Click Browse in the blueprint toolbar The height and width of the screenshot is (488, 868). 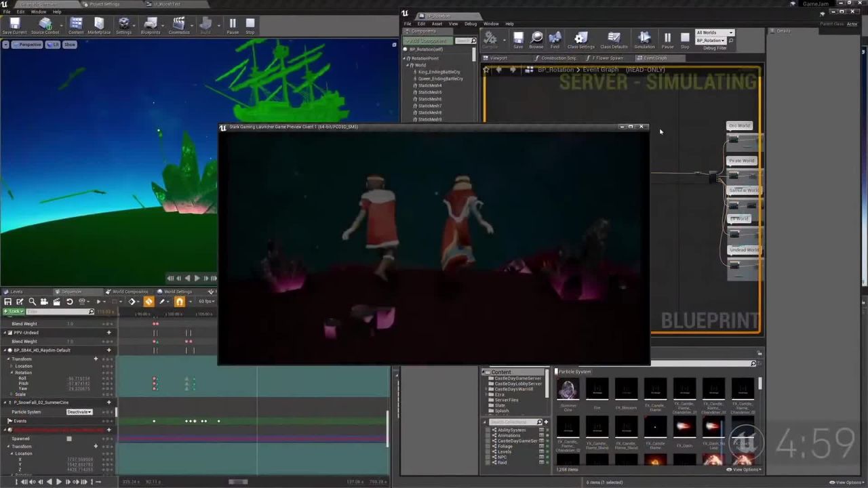pyautogui.click(x=536, y=41)
